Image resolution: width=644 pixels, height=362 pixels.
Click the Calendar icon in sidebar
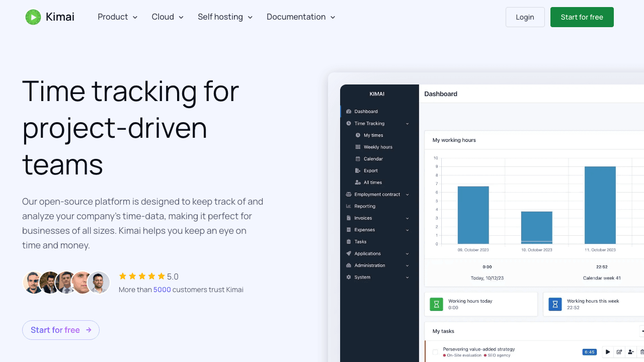click(x=358, y=159)
